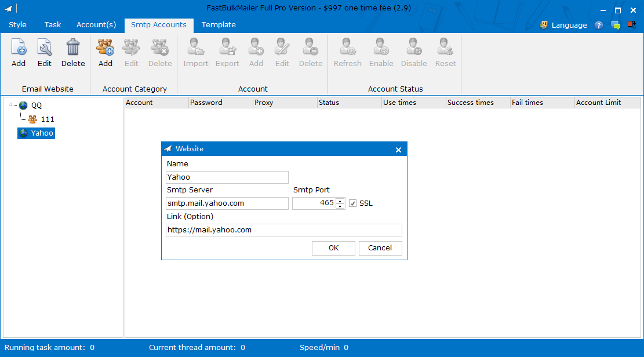The width and height of the screenshot is (644, 357).
Task: Click the Current thread amount status text
Action: pyautogui.click(x=197, y=348)
